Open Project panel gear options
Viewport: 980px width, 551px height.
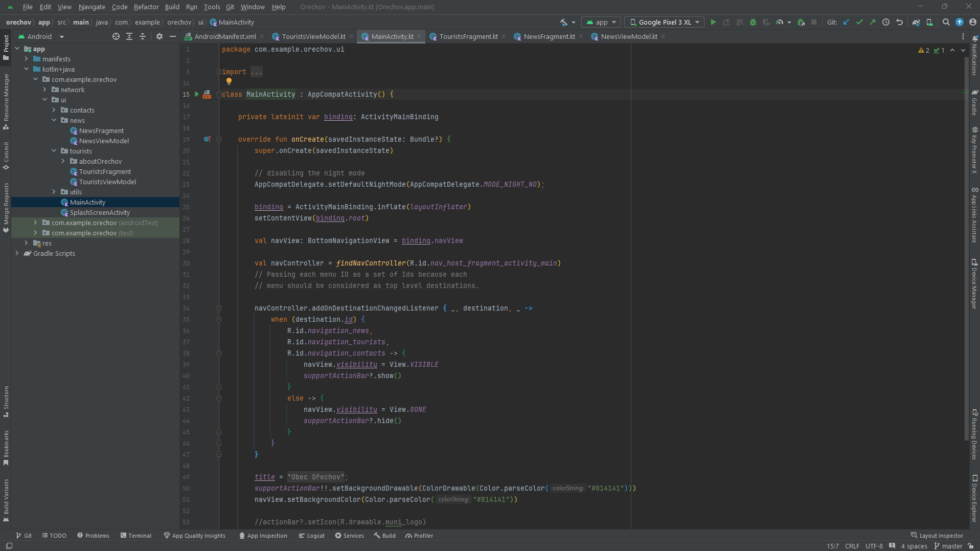[x=159, y=36]
